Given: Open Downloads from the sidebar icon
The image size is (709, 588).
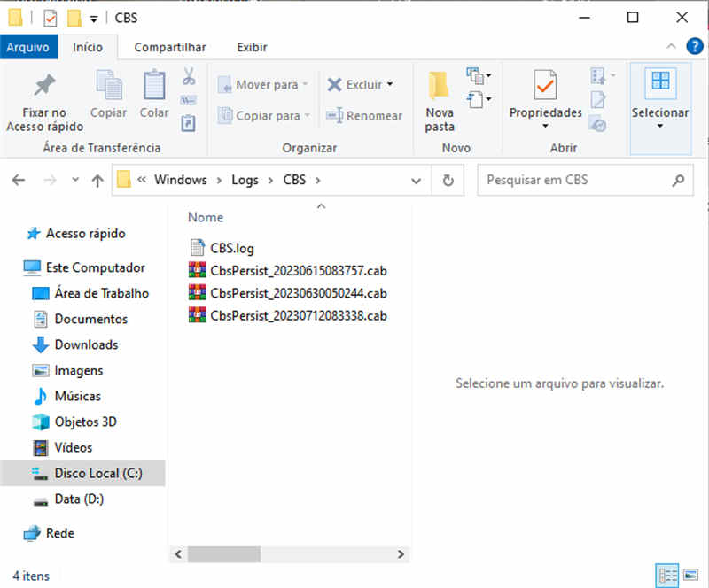Looking at the screenshot, I should (39, 344).
